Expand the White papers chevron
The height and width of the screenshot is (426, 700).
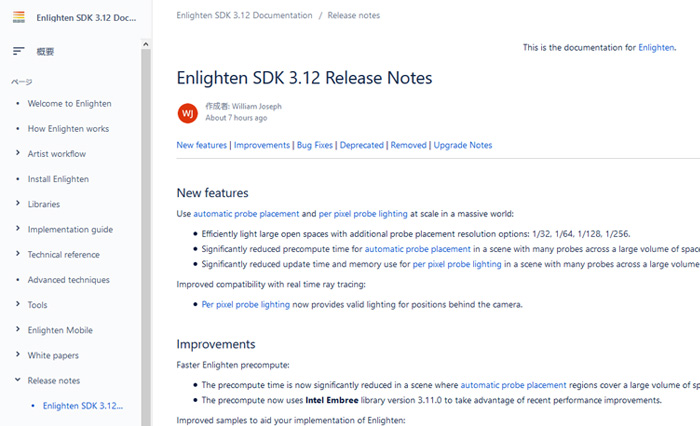pyautogui.click(x=18, y=355)
